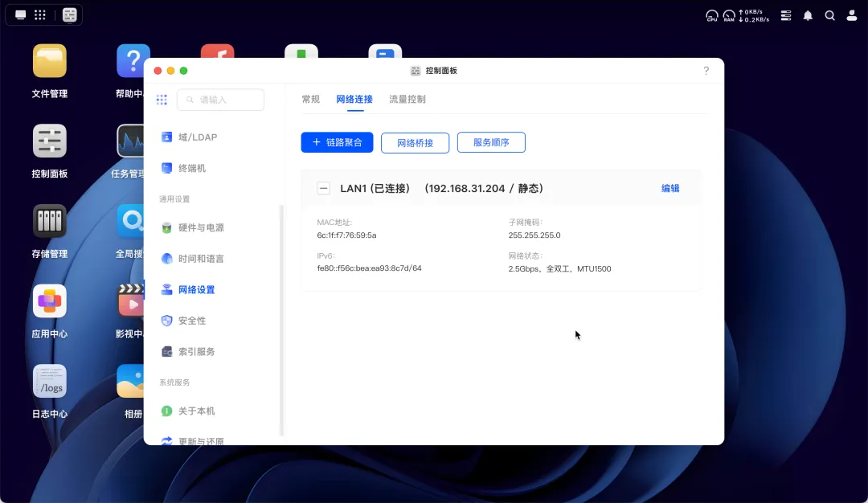Open the task list icon in top bar
Viewport: 868px width, 503px height.
point(785,15)
